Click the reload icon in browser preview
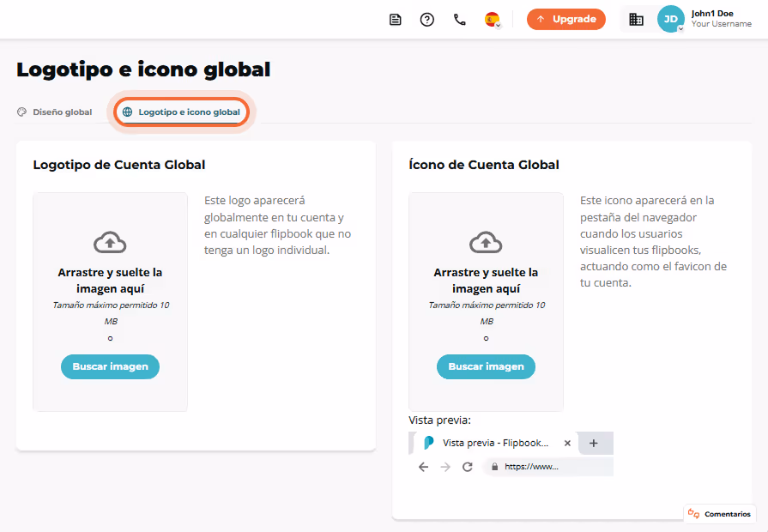Screen dimensions: 768x532 [x=468, y=467]
